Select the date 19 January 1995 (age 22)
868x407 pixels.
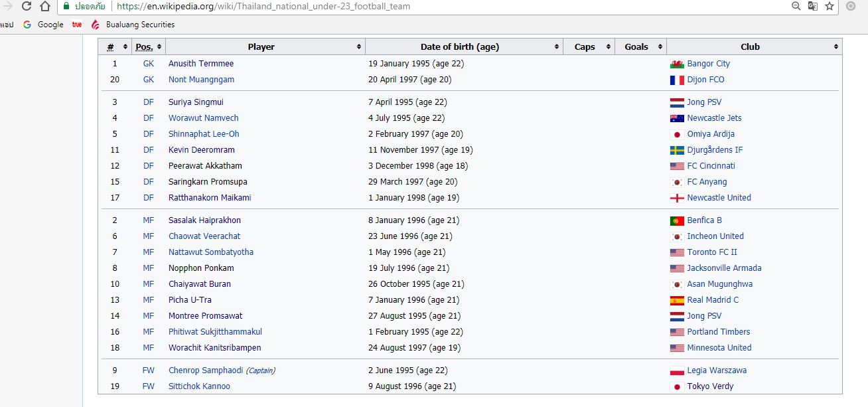416,64
